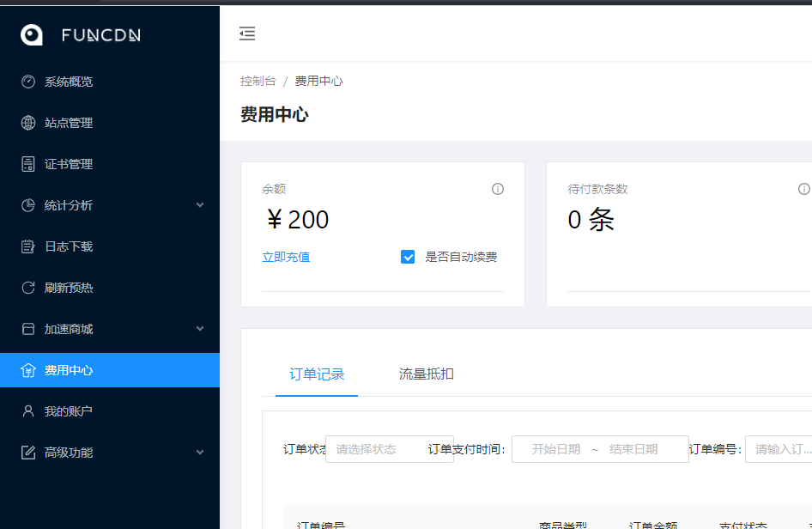
Task: Click the 加速商城 shop icon
Action: click(28, 329)
